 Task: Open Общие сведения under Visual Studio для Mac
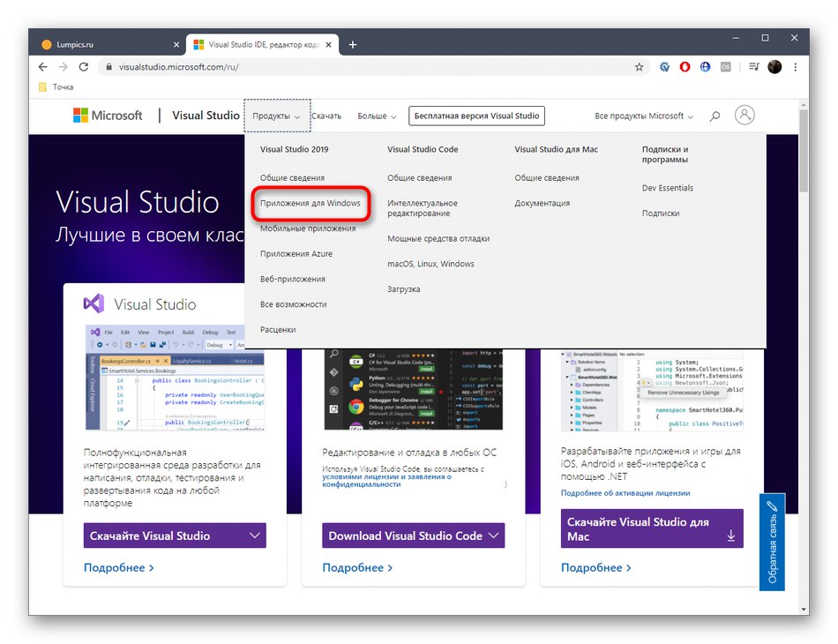click(x=547, y=178)
